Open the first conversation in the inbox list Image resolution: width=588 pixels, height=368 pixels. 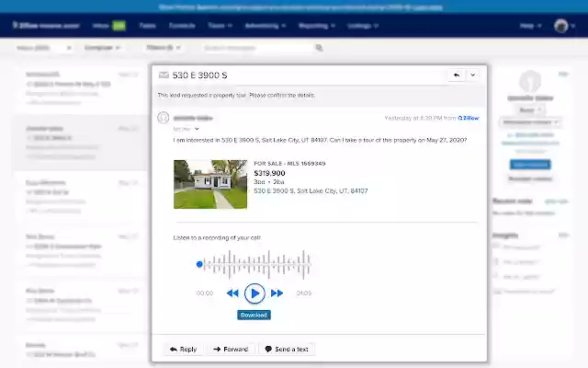point(82,88)
